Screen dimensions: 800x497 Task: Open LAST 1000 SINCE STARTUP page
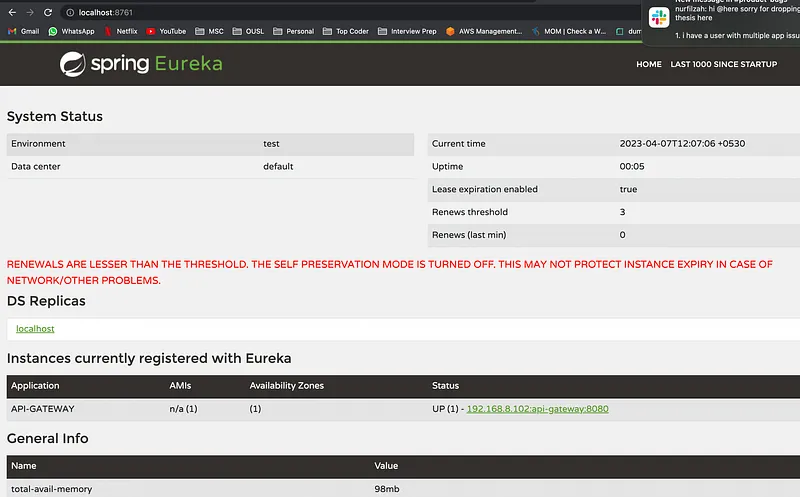point(723,64)
